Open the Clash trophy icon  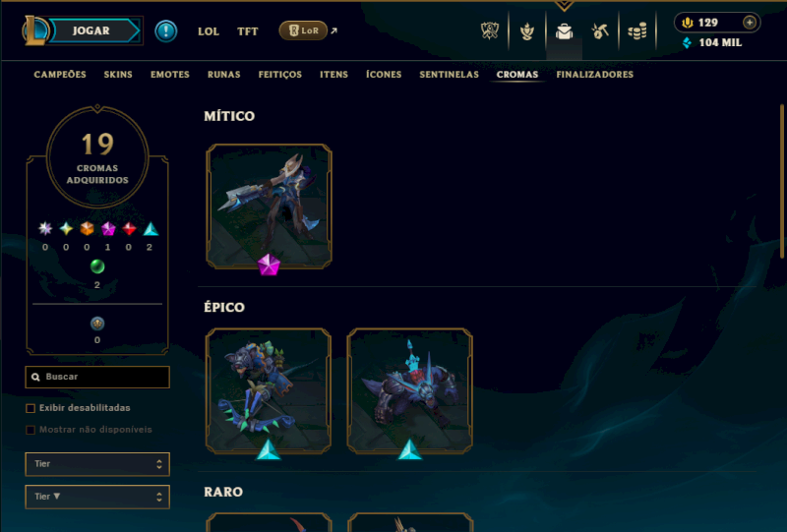tap(490, 31)
